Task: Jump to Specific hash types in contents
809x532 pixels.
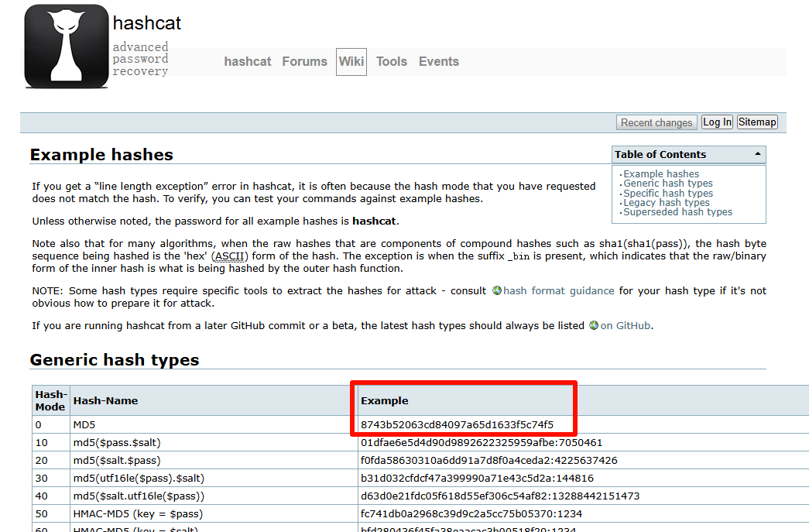Action: pyautogui.click(x=668, y=194)
